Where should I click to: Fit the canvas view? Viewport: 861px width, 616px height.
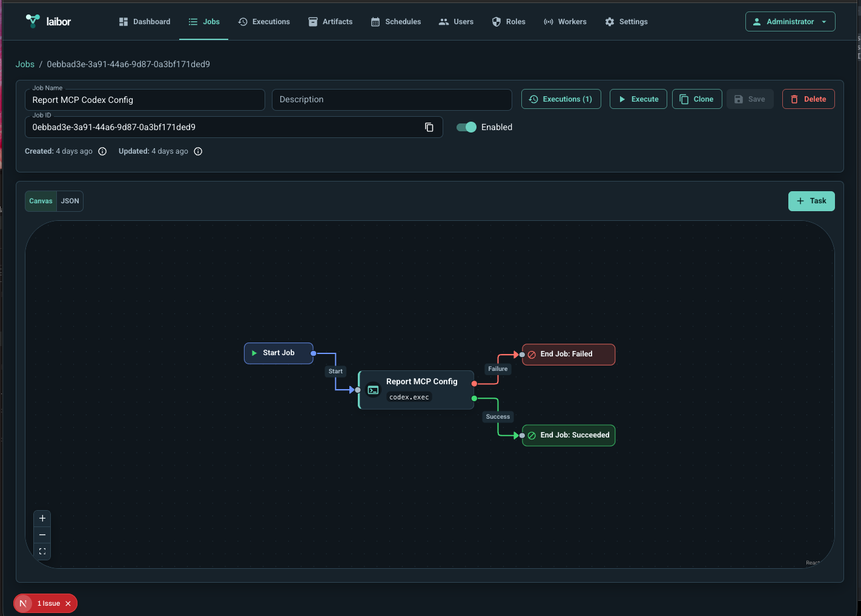tap(42, 551)
